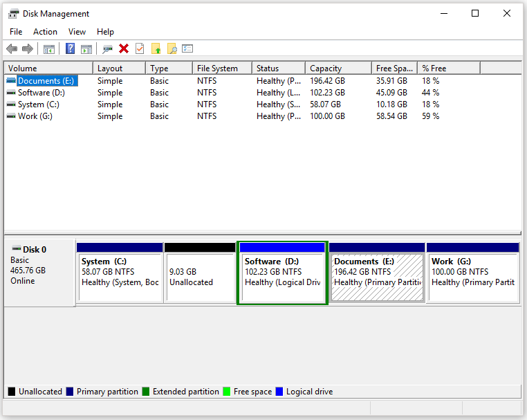
Task: Click the 58.07 GB capacity cell in list
Action: 325,104
